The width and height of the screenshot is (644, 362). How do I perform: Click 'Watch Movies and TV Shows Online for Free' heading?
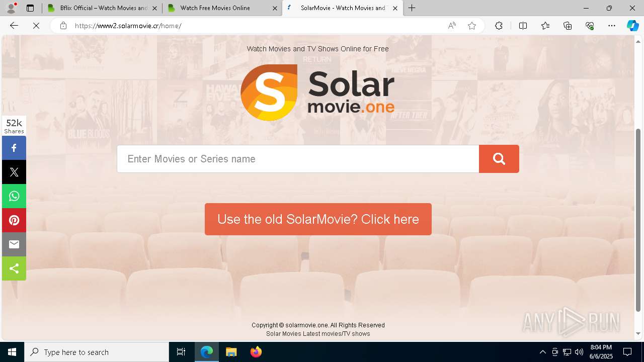point(317,49)
